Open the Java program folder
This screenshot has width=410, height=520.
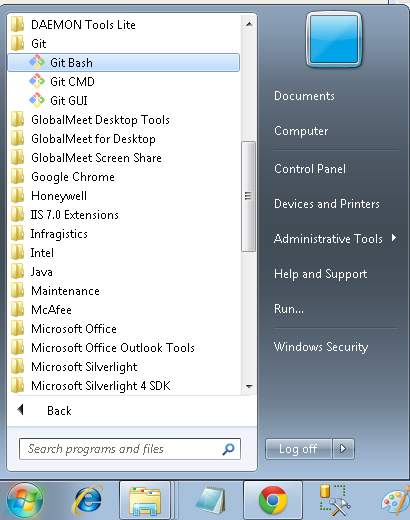point(123,271)
